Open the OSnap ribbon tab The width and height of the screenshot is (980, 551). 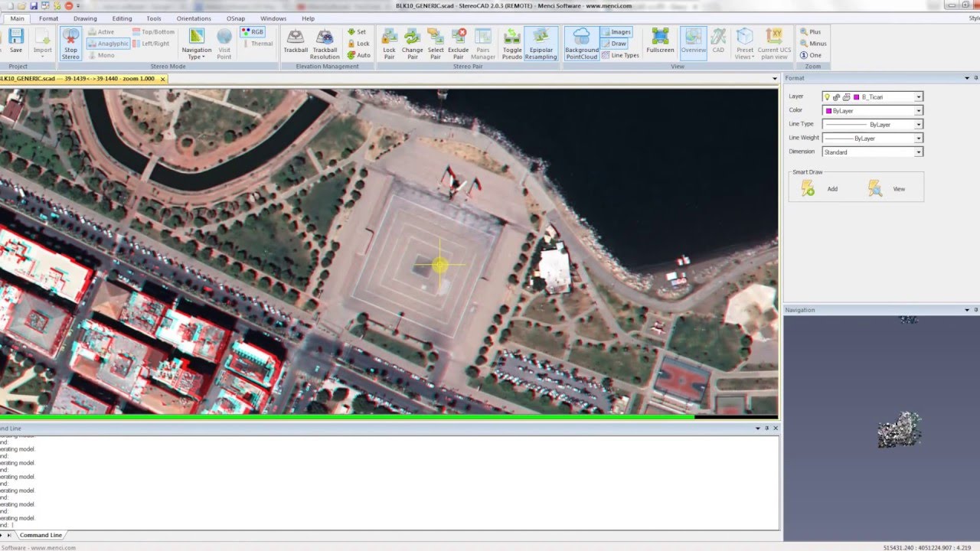(x=236, y=18)
